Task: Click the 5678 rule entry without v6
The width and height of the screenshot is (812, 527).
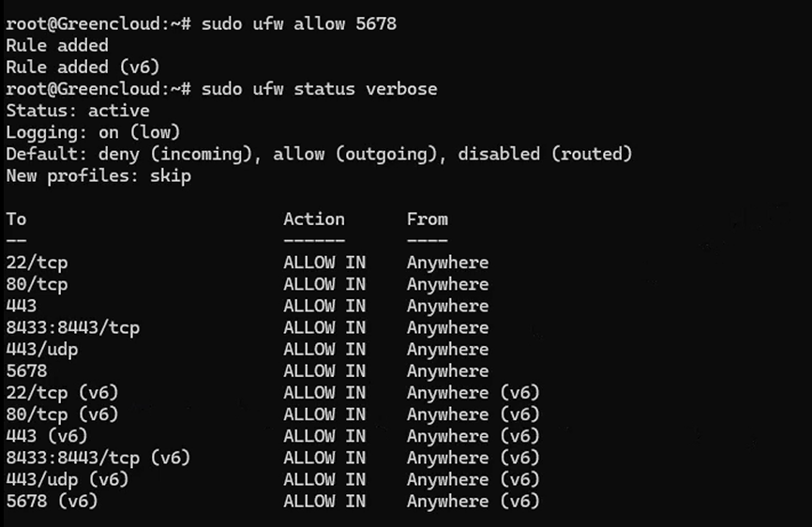Action: pyautogui.click(x=26, y=371)
